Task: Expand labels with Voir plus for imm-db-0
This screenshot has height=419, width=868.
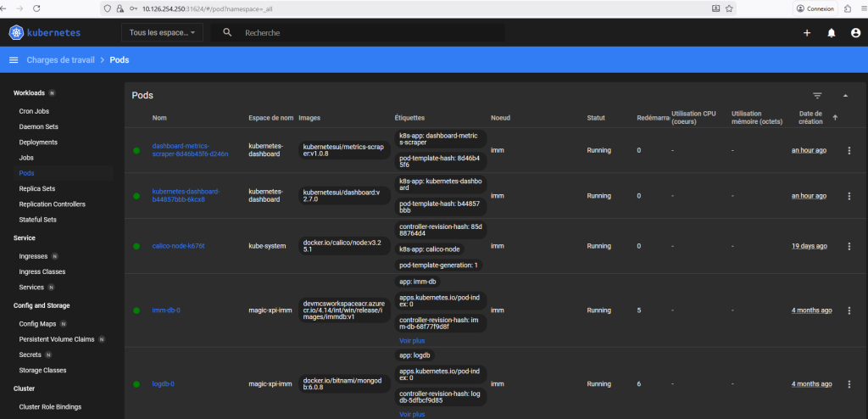Action: point(412,340)
